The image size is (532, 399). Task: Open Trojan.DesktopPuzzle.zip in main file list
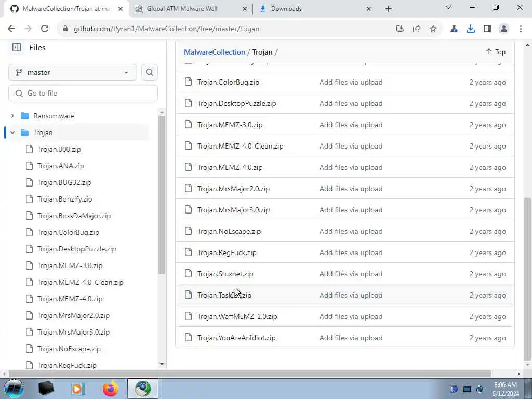tap(236, 103)
